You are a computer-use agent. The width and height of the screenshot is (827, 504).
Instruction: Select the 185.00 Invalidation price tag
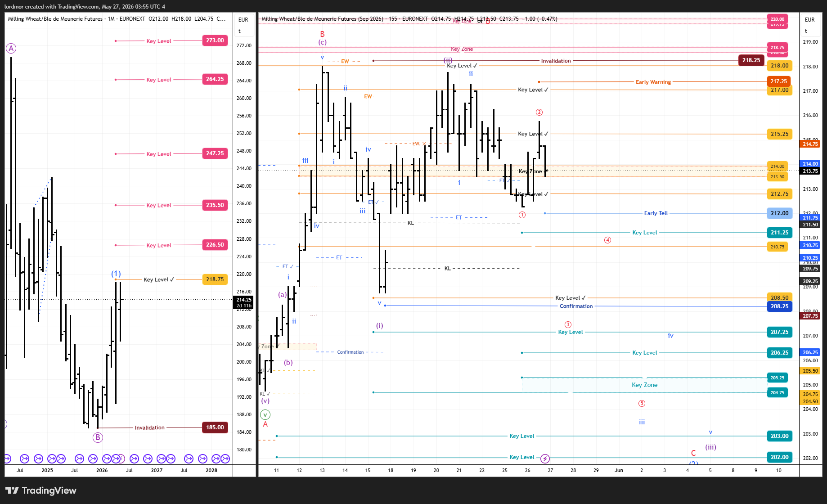[215, 427]
